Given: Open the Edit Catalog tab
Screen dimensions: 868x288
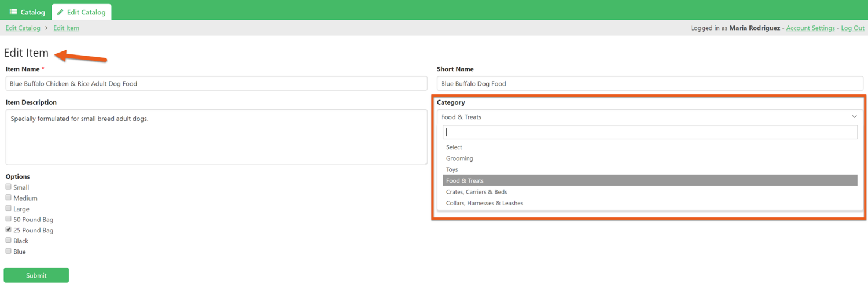Looking at the screenshot, I should 82,12.
